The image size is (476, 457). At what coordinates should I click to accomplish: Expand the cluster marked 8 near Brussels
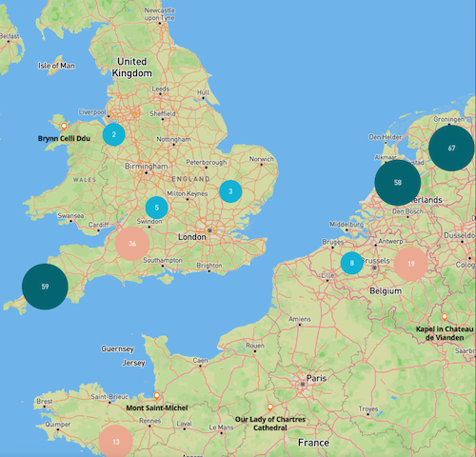352,263
